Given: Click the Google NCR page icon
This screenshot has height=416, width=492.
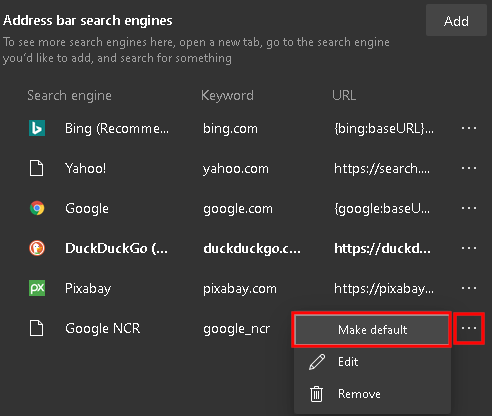Looking at the screenshot, I should click(36, 328).
